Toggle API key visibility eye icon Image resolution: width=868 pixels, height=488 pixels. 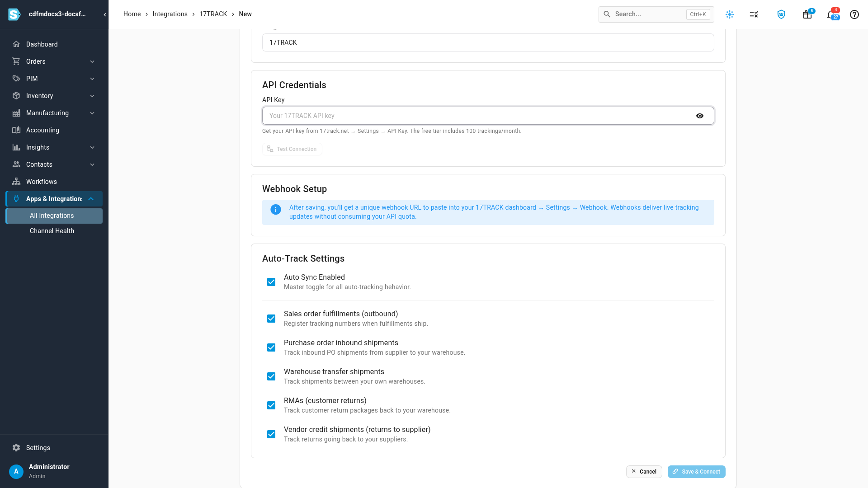[x=700, y=116]
